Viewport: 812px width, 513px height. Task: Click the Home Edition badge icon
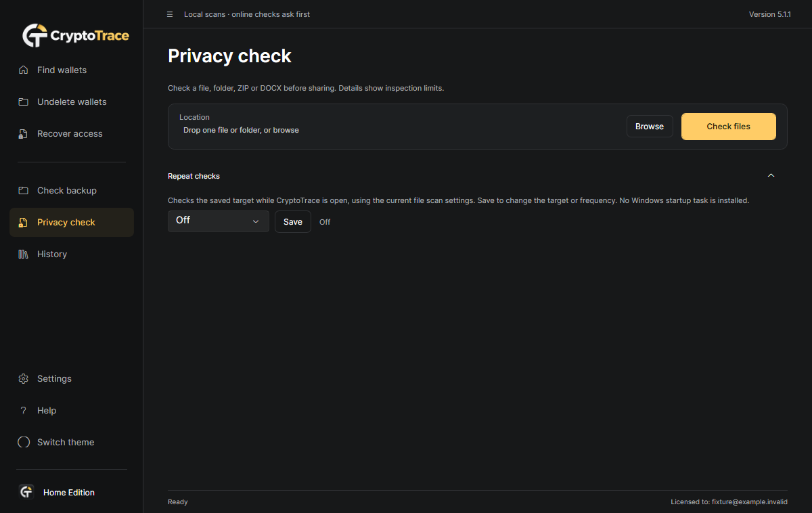(x=26, y=492)
